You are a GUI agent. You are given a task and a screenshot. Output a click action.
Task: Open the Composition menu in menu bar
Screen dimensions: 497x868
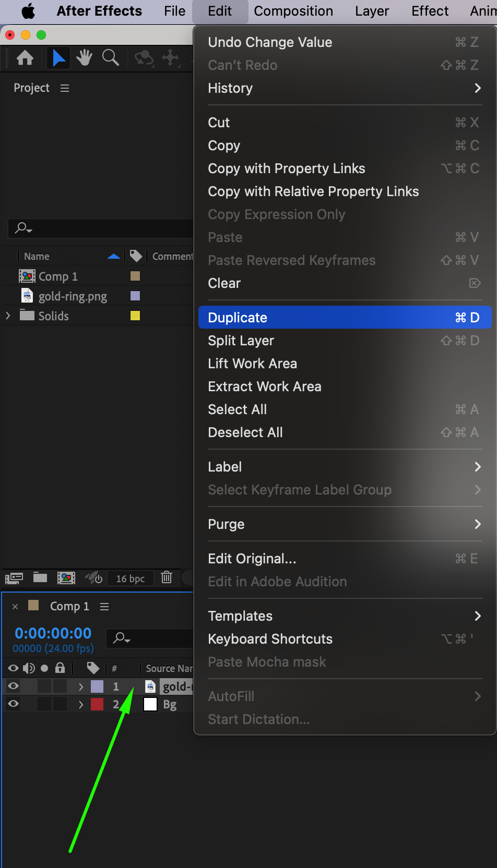pyautogui.click(x=293, y=11)
